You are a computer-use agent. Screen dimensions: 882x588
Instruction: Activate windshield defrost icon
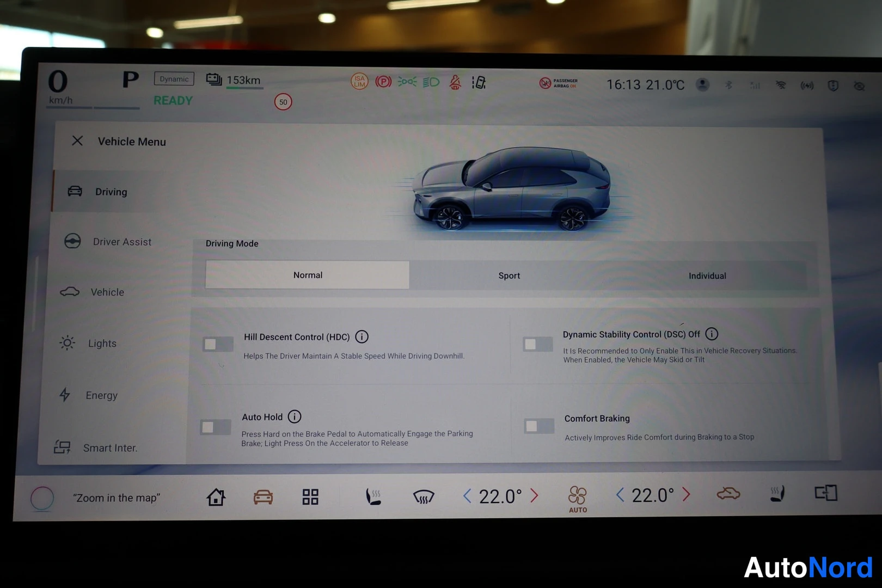[424, 497]
